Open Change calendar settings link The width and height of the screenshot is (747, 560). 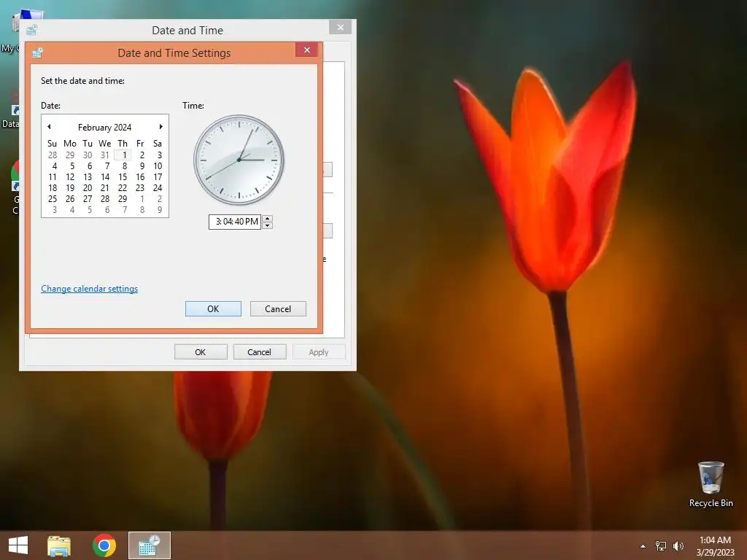[x=89, y=289]
